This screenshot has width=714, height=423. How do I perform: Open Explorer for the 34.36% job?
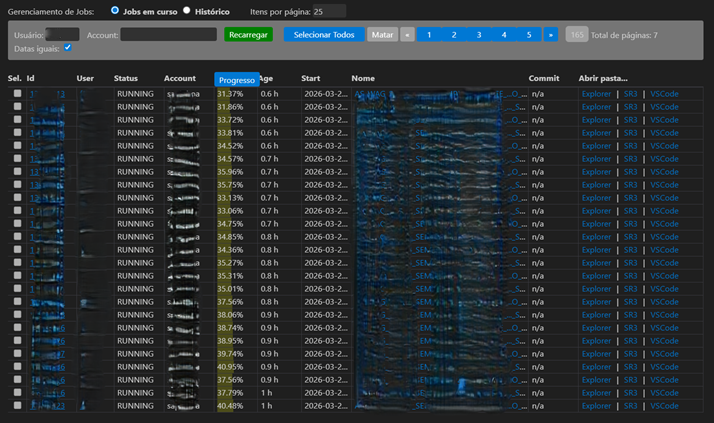[596, 250]
